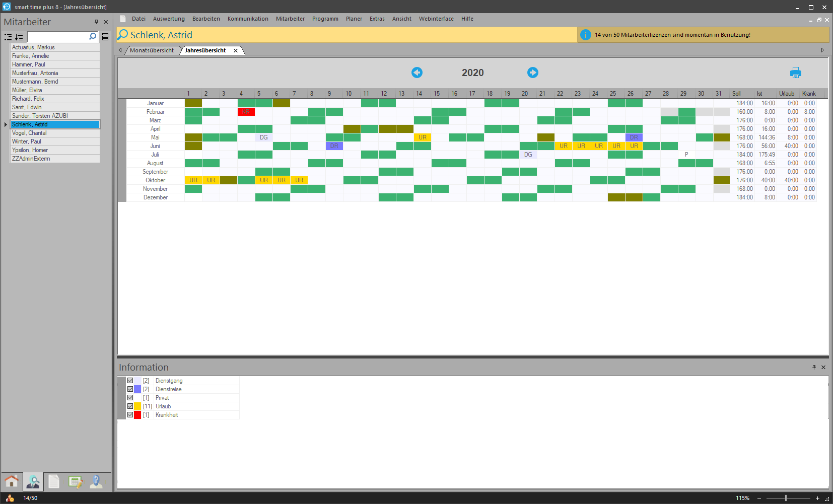Disable the Dienstreise checkbox

point(130,389)
